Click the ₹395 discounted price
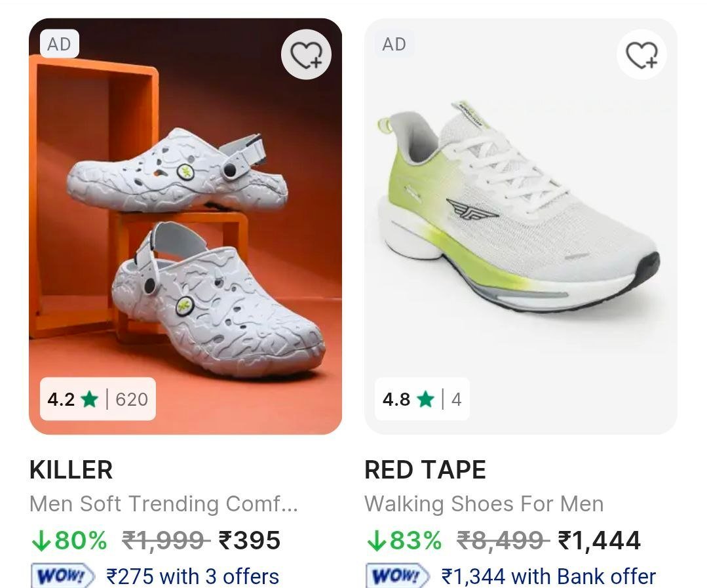The image size is (707, 588). (x=248, y=541)
